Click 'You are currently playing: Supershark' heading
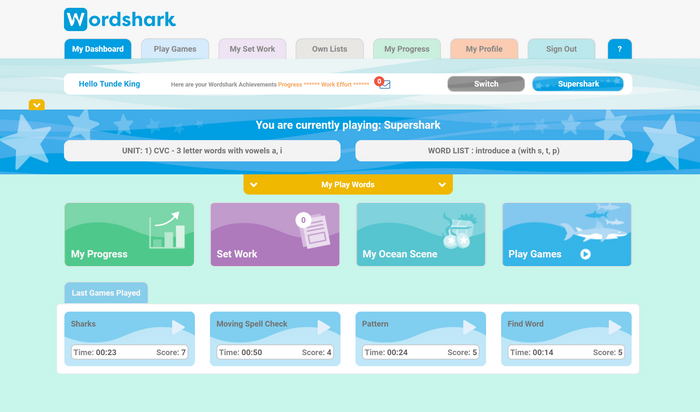This screenshot has height=412, width=700. 348,125
